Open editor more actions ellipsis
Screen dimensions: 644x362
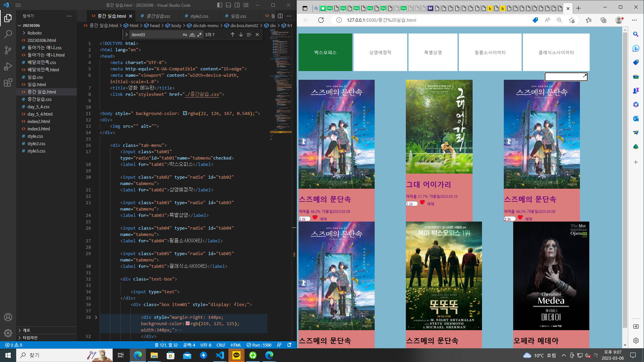point(289,16)
